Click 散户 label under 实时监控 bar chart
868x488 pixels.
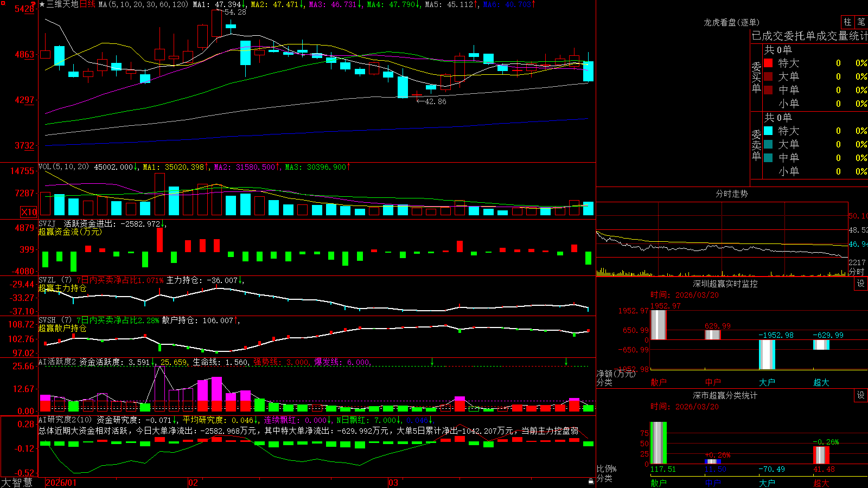[x=659, y=382]
